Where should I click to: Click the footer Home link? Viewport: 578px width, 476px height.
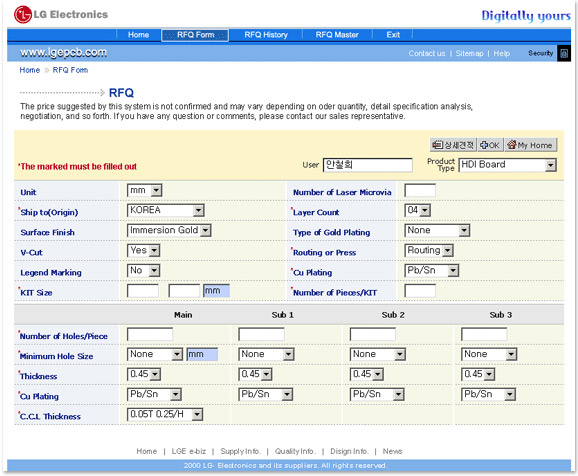point(147,451)
